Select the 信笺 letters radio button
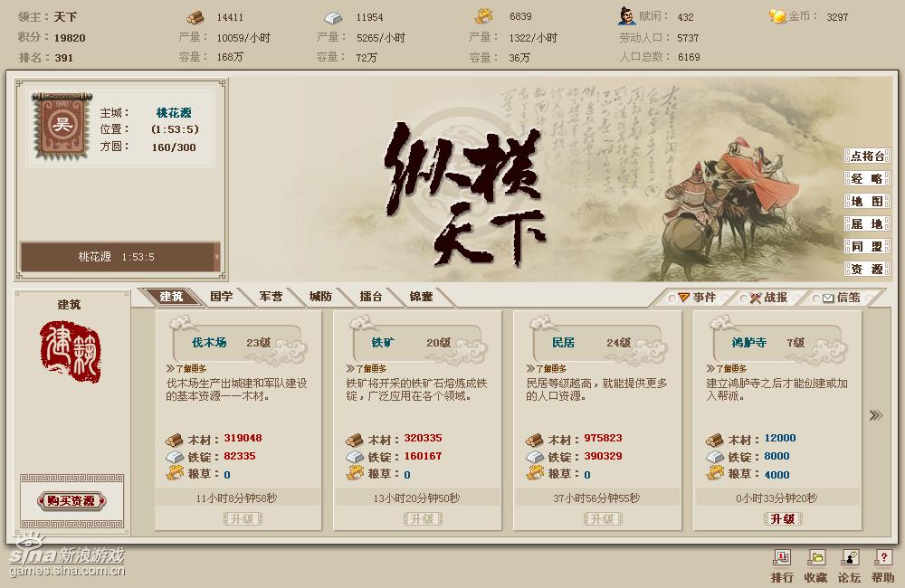The width and height of the screenshot is (905, 588). 815,299
